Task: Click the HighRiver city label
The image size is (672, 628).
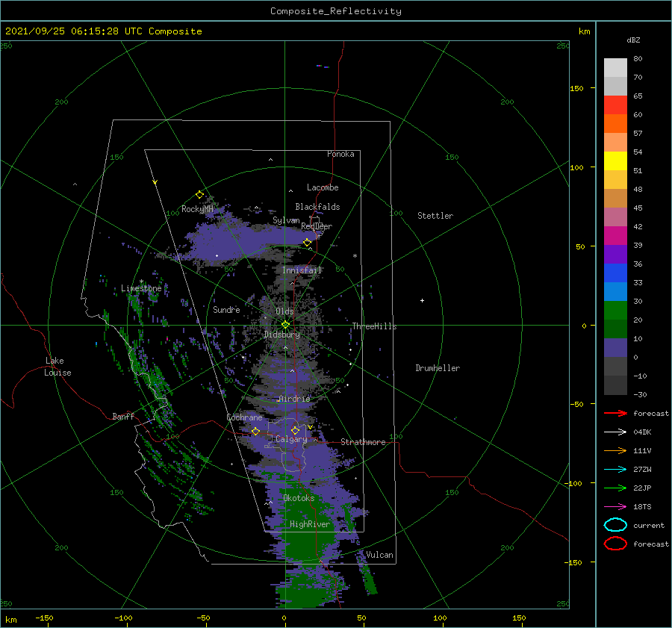Action: point(310,524)
